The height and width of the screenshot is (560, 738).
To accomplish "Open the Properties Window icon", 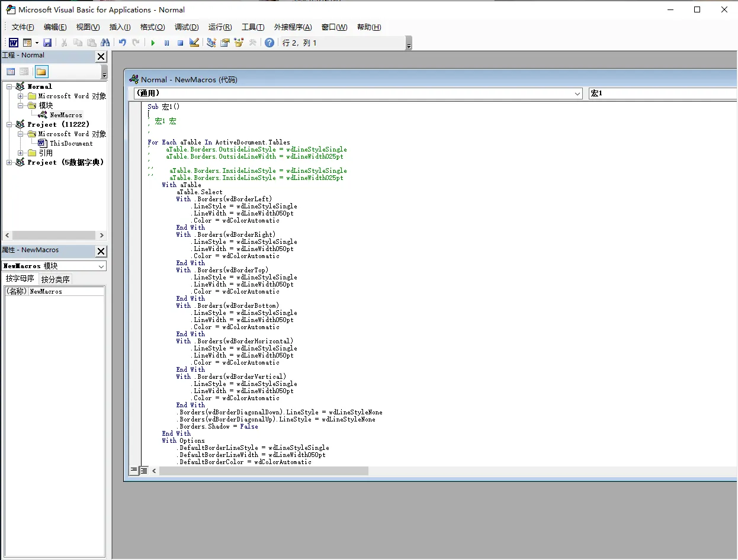I will click(224, 43).
